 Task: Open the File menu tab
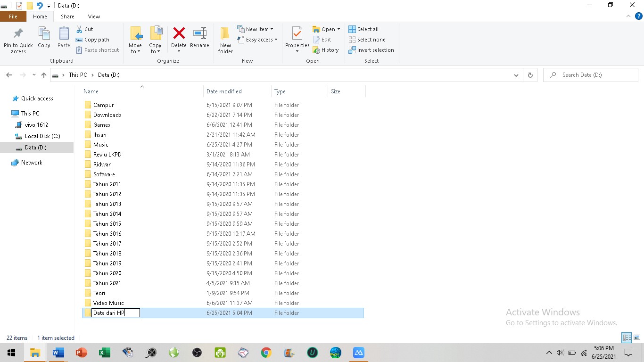point(13,16)
